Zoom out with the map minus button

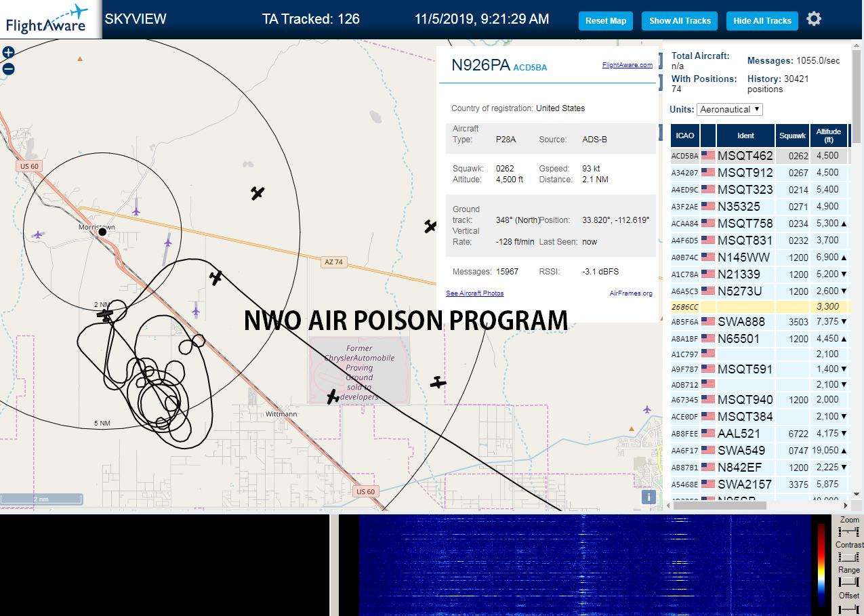pyautogui.click(x=8, y=68)
